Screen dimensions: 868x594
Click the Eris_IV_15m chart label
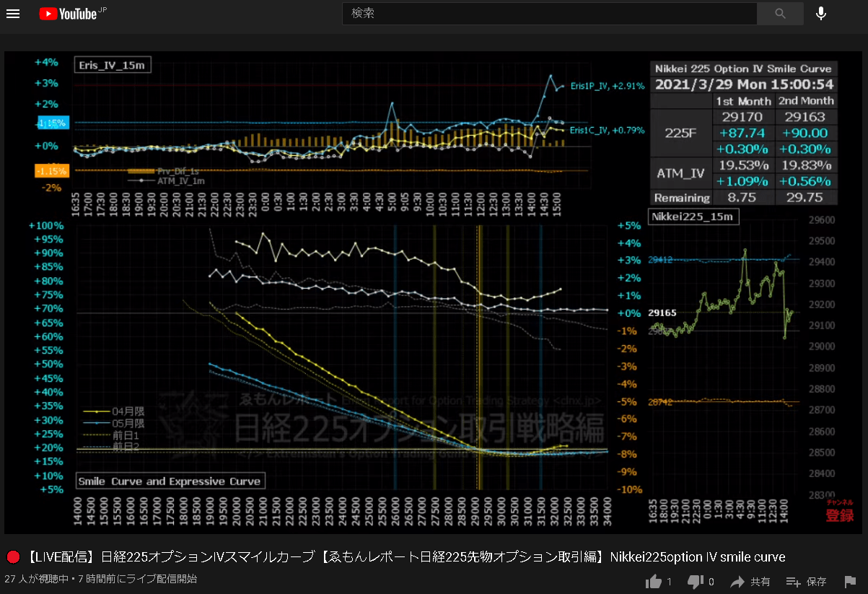[x=113, y=65]
